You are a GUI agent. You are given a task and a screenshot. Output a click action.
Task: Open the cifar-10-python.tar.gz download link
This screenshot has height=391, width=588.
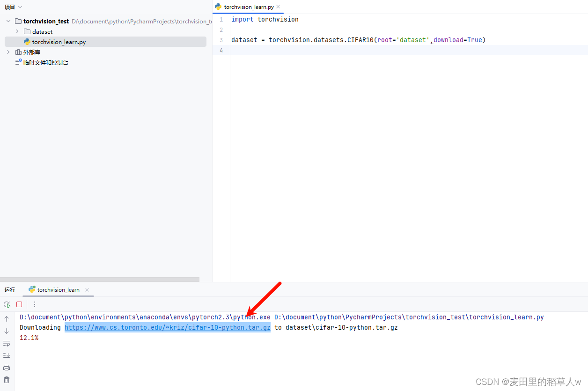pyautogui.click(x=168, y=327)
